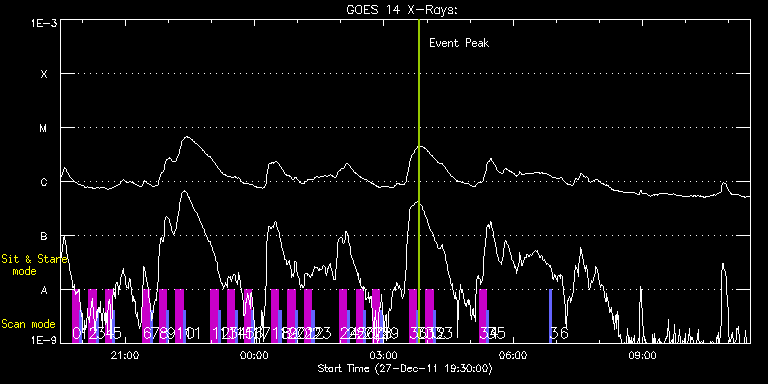768x384 pixels.
Task: Click the 'X' flare class label
Action: [x=44, y=74]
